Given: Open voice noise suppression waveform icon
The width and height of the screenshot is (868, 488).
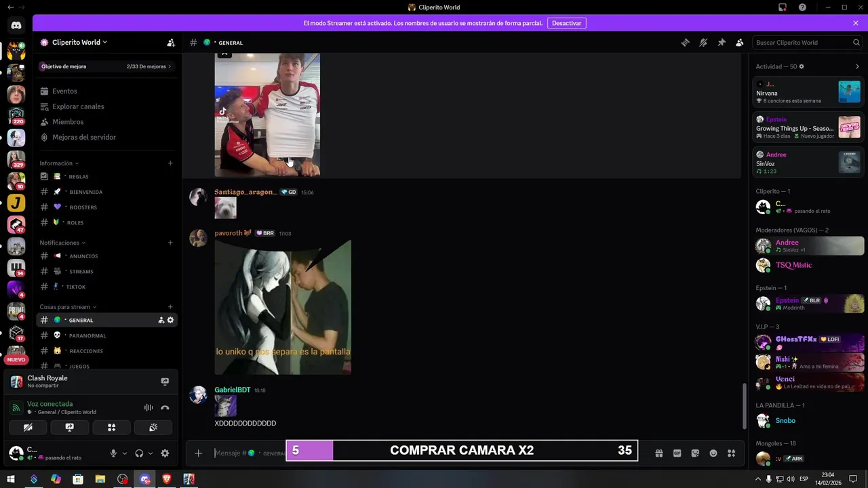Looking at the screenshot, I should tap(149, 407).
